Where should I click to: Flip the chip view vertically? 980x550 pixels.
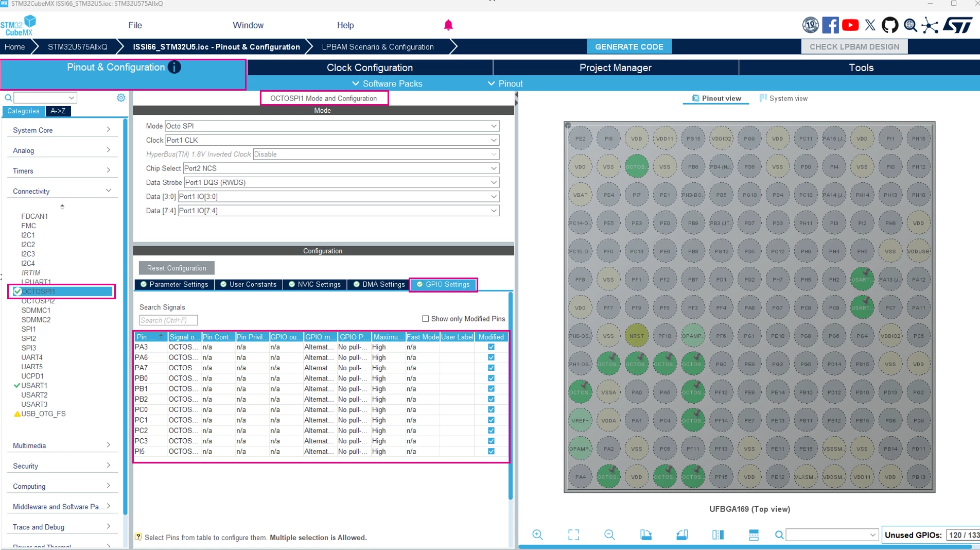click(x=754, y=535)
